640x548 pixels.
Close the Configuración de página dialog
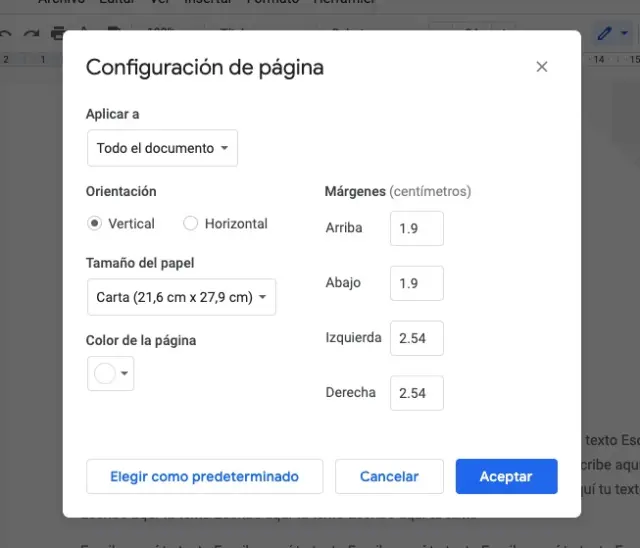point(542,67)
